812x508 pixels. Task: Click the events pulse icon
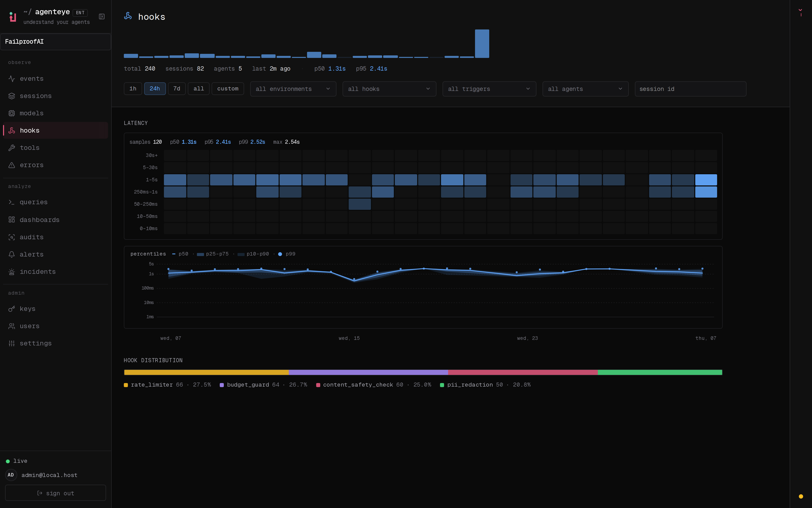click(12, 79)
